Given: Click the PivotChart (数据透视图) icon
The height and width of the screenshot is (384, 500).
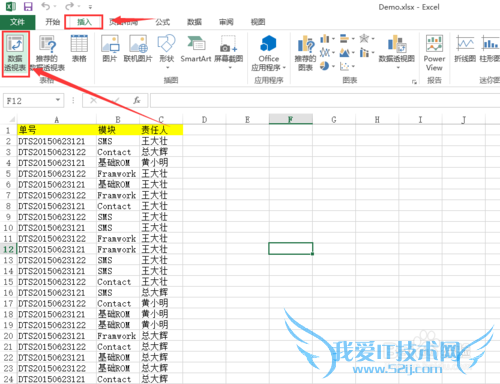Looking at the screenshot, I should 397,49.
